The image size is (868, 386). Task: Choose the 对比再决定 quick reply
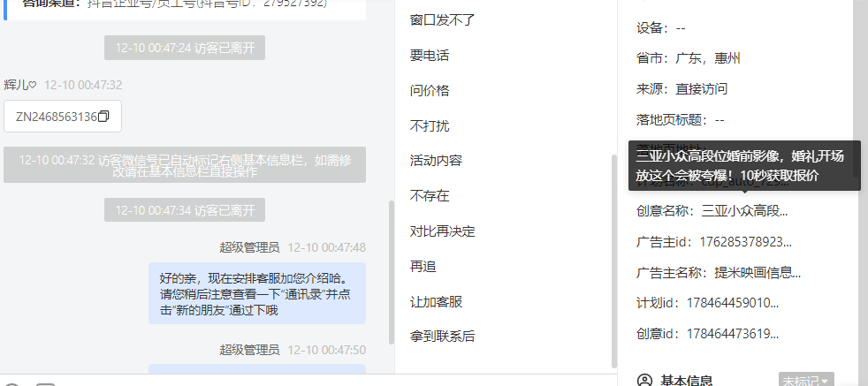[442, 231]
